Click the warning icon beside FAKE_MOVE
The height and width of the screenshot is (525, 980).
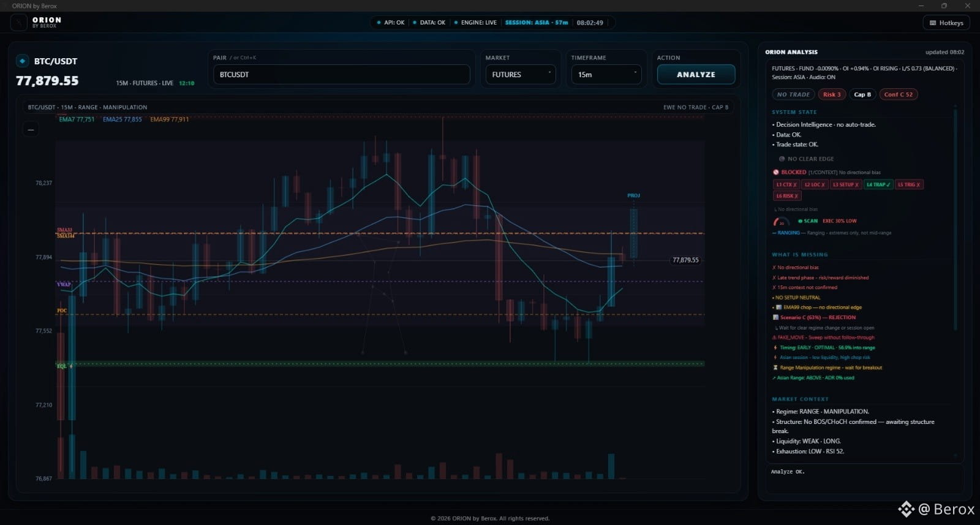tap(775, 338)
